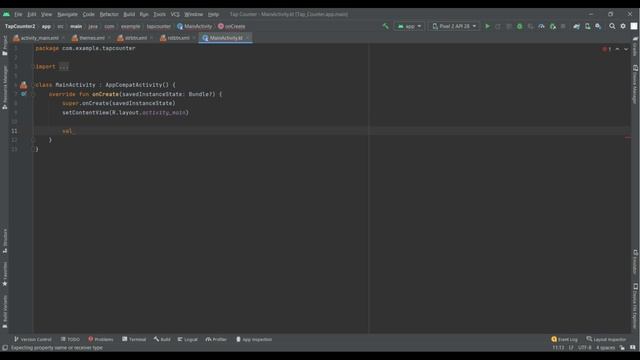640x360 pixels.
Task: Close the MainActivity.kt tab
Action: tap(247, 38)
